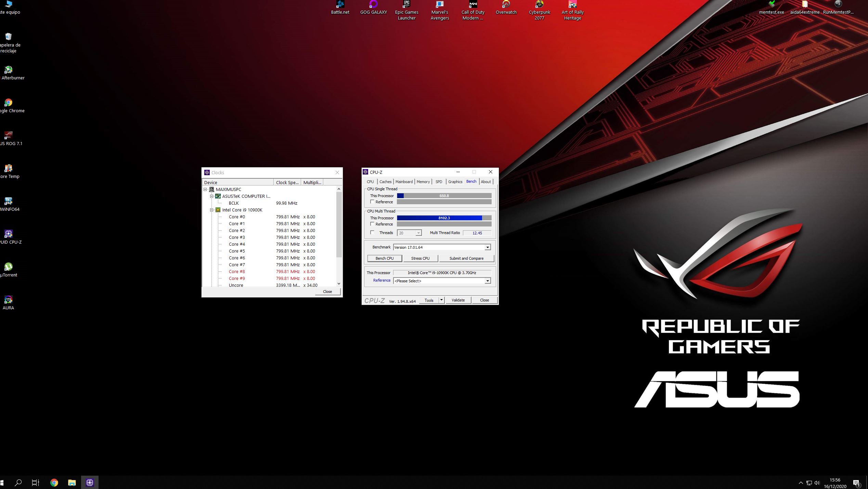The image size is (868, 489).
Task: Click Stress CPU button
Action: point(420,258)
